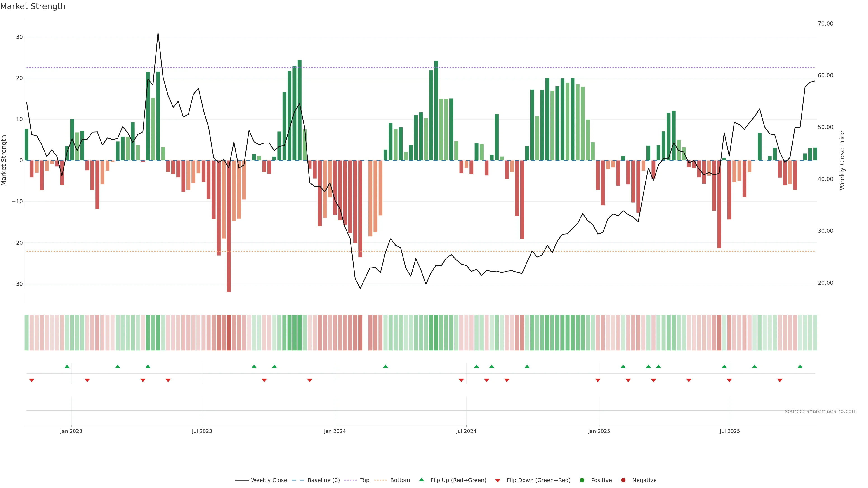The width and height of the screenshot is (868, 488).
Task: Click the Market Strength chart title
Action: point(33,6)
